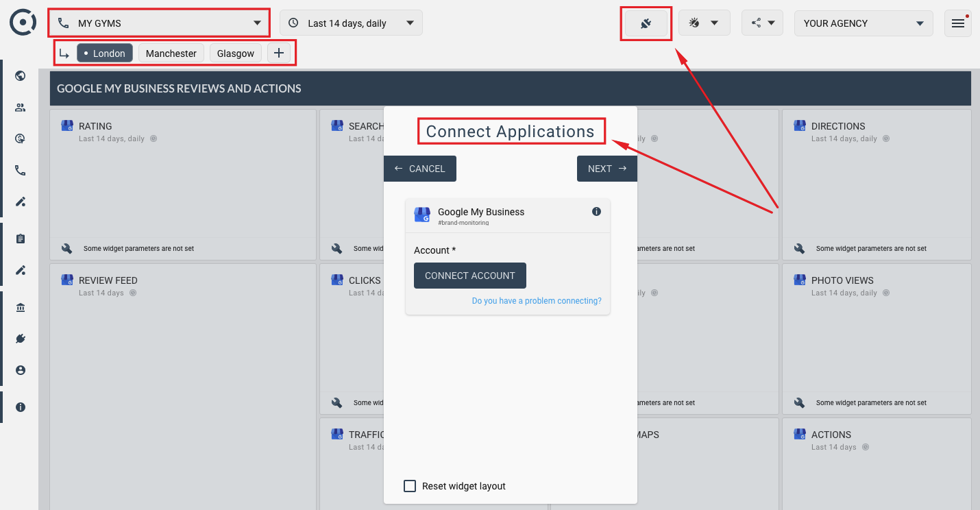Click the CONNECT ACCOUNT button
The width and height of the screenshot is (980, 510).
click(470, 276)
